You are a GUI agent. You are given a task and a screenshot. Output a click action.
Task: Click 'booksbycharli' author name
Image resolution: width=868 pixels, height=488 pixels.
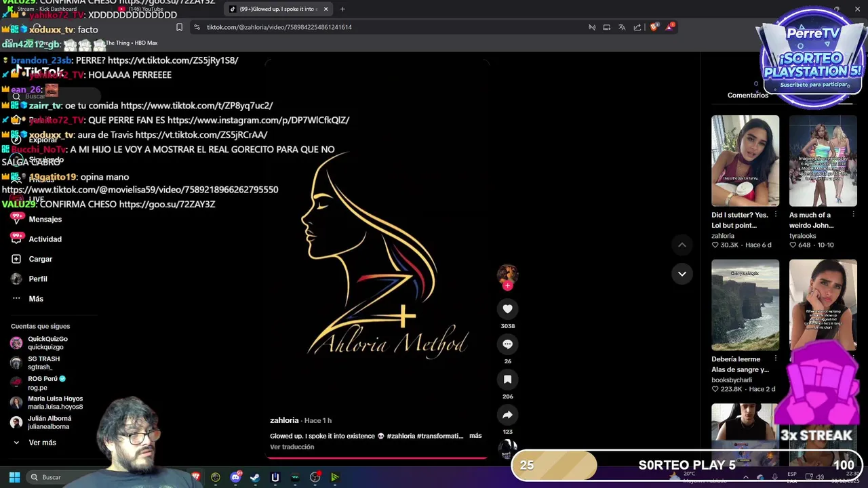(732, 380)
